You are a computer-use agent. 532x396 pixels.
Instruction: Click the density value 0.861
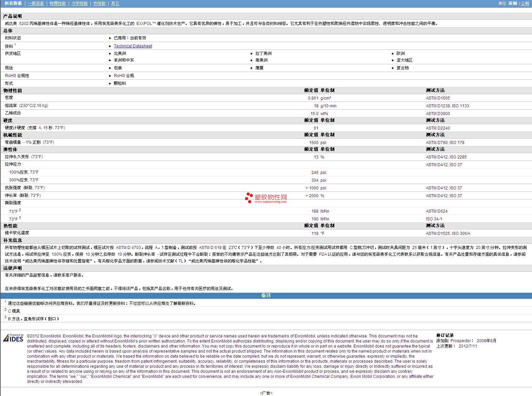click(x=313, y=98)
